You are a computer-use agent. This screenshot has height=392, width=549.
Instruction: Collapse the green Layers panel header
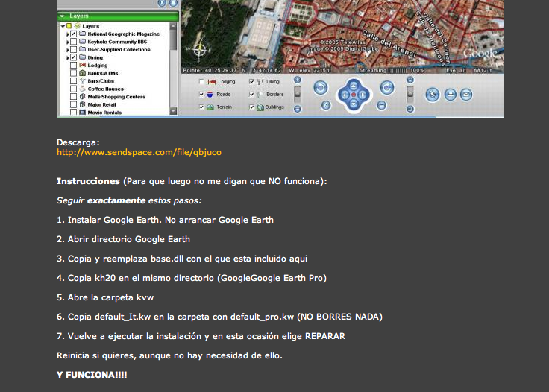[61, 15]
